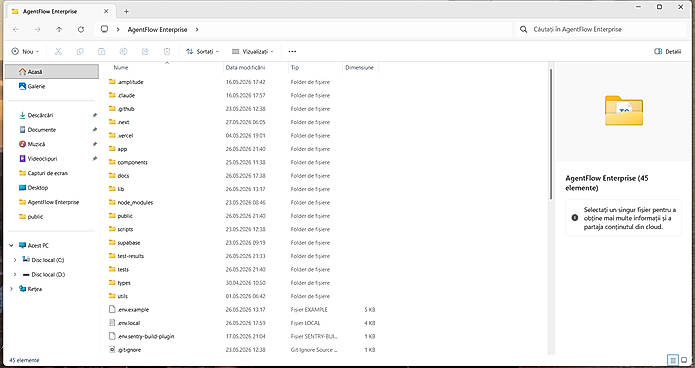Click the Cut scissors icon

coord(58,51)
